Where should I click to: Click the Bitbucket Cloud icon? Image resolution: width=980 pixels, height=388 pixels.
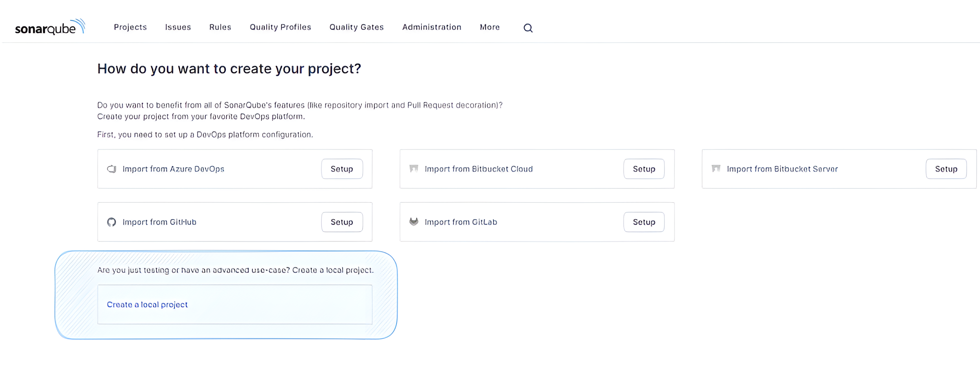click(x=414, y=169)
